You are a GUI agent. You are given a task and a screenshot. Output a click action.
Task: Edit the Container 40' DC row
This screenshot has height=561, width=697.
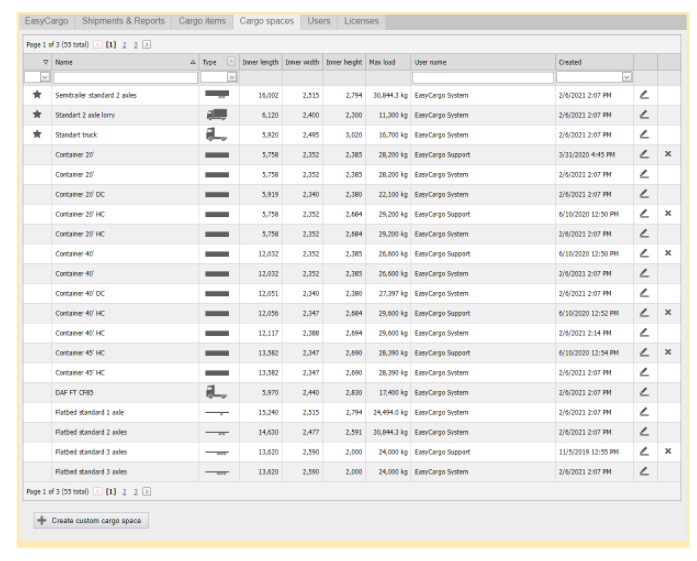click(x=644, y=293)
